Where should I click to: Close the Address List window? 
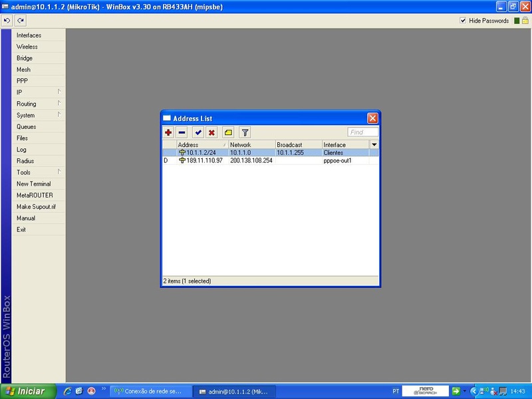coord(372,118)
